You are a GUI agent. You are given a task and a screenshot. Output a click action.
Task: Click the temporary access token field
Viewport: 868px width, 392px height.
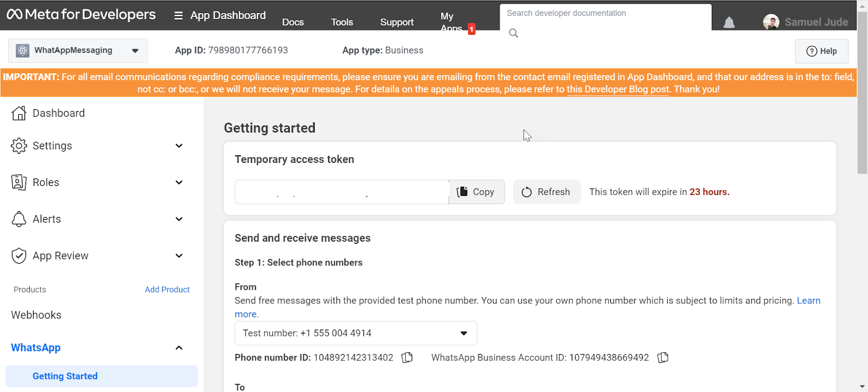[342, 192]
